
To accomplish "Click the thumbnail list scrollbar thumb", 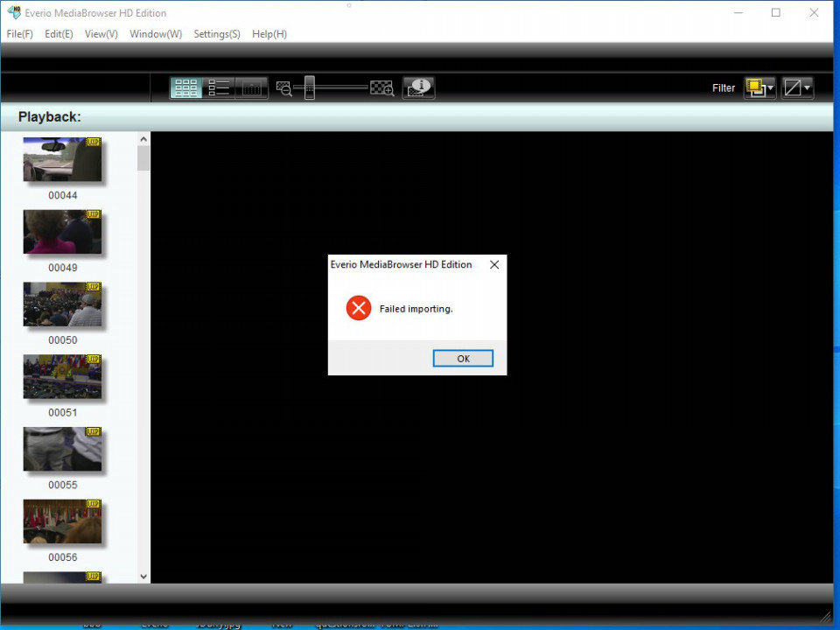I will click(x=143, y=158).
